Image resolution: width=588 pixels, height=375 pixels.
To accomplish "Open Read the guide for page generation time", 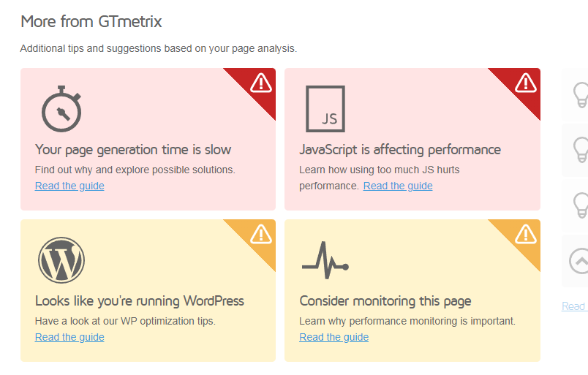I will [x=69, y=186].
